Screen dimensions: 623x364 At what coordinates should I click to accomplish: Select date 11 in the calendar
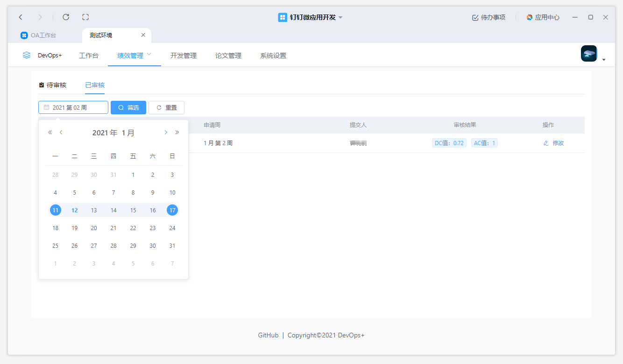point(56,210)
